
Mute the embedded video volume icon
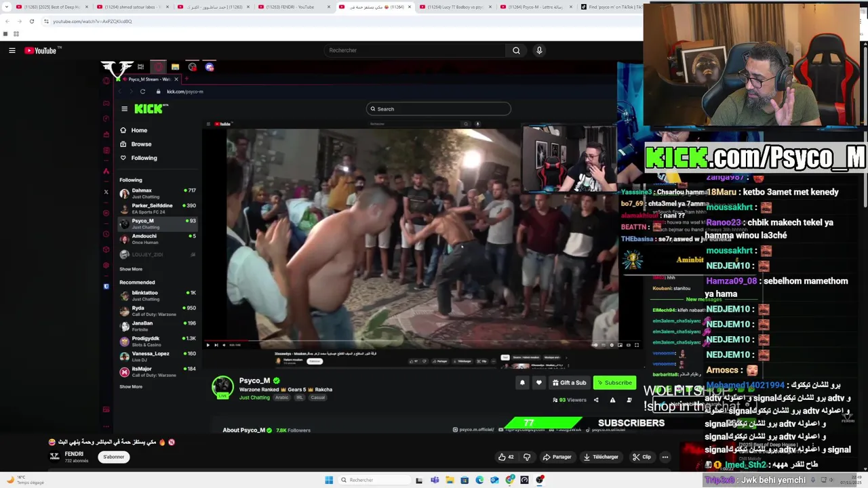click(224, 345)
